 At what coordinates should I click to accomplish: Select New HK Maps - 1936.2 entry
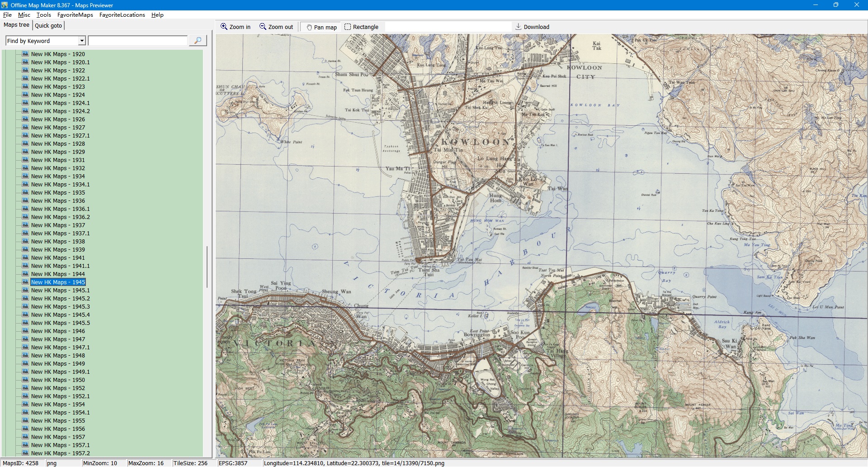coord(60,217)
